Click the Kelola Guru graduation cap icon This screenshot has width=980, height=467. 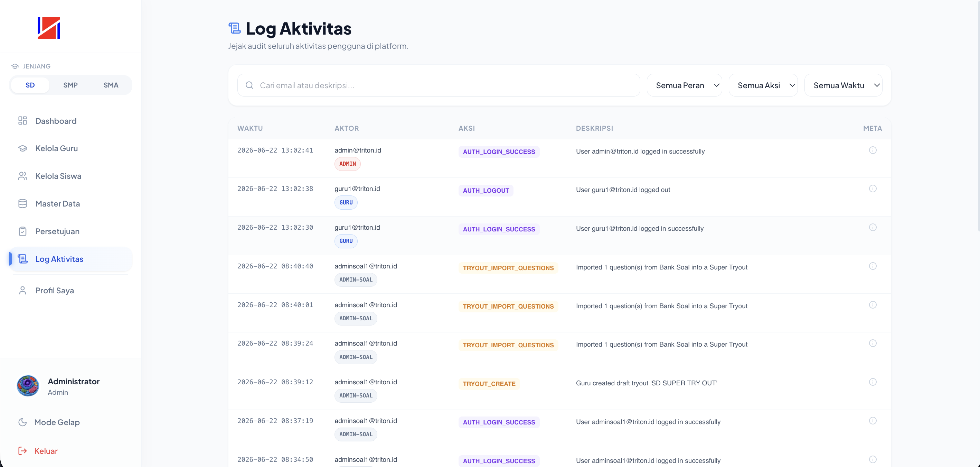(x=22, y=148)
